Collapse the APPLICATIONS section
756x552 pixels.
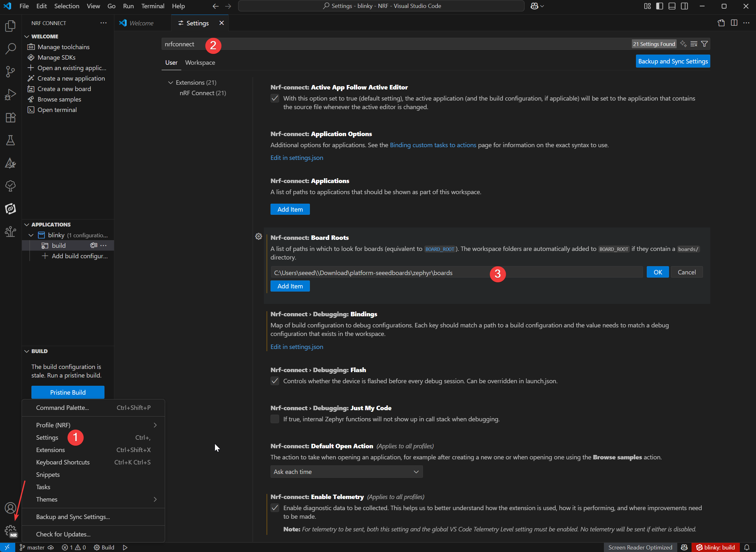27,225
